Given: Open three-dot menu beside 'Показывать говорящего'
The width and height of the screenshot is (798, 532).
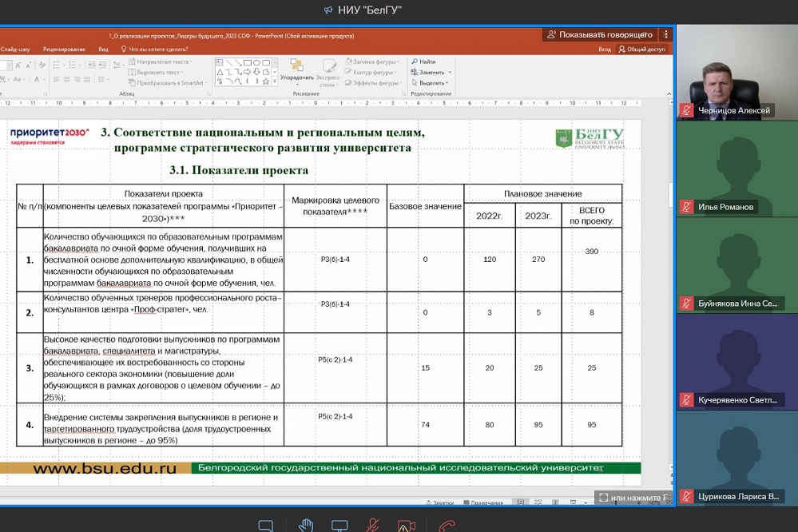Looking at the screenshot, I should pos(665,34).
